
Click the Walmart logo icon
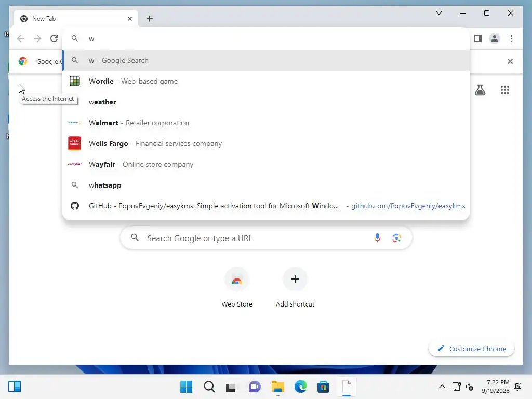pyautogui.click(x=75, y=123)
